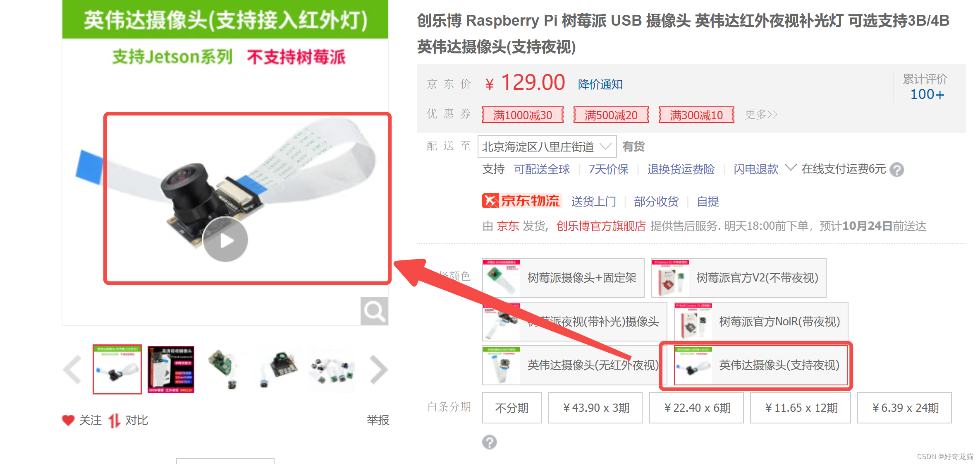Viewport: 980px width, 464px height.
Task: Open delivery address dropdown 北京海淀区八里庄街道
Action: tap(547, 147)
